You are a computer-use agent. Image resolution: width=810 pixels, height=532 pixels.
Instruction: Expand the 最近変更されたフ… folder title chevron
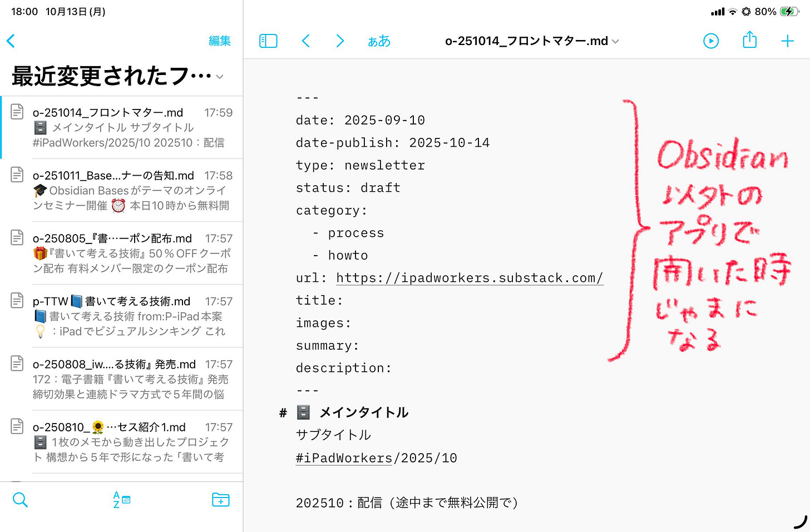click(x=220, y=77)
